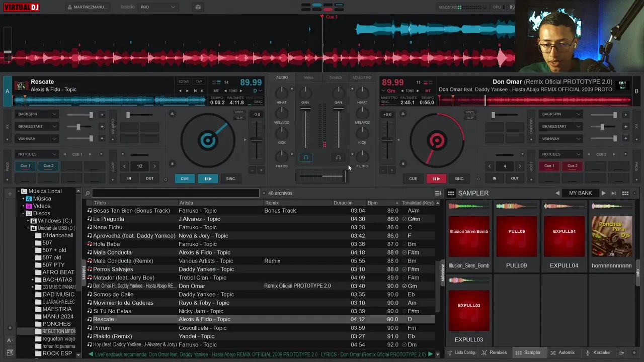Click the TAP button on deck A
This screenshot has width=644, height=362.
(199, 81)
